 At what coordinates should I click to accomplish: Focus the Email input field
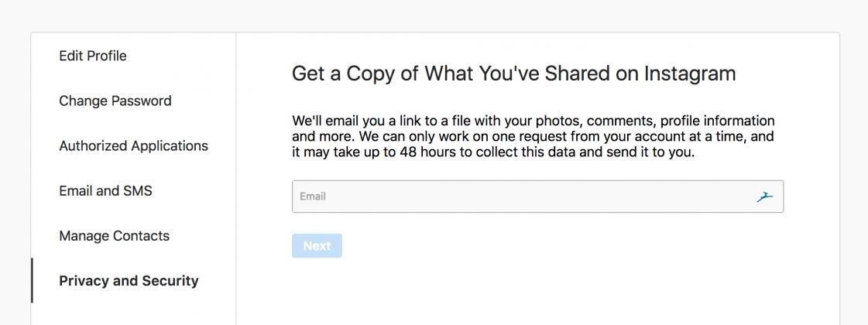click(527, 197)
